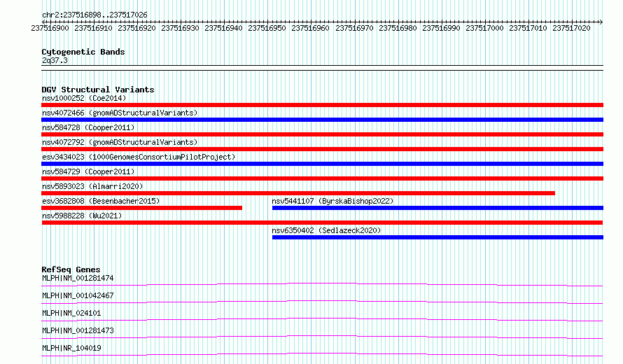Click the chr2:237516898..237517026 region label
This screenshot has width=623, height=364.
(94, 15)
